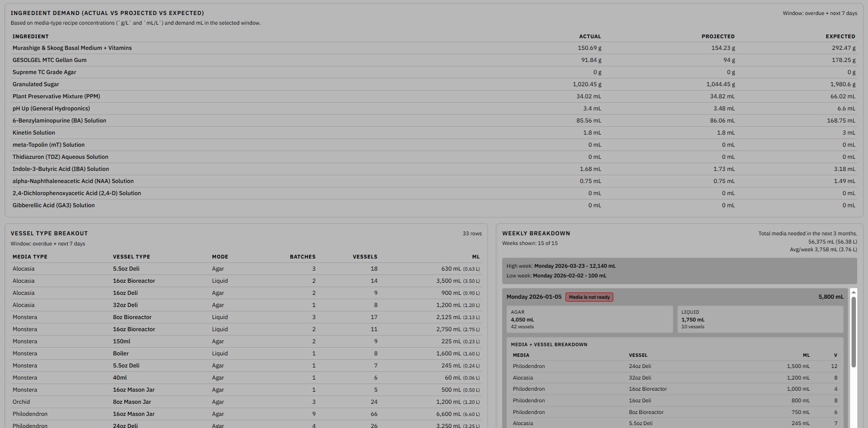Click the BATCHES column header
This screenshot has height=428, width=868.
coord(303,257)
